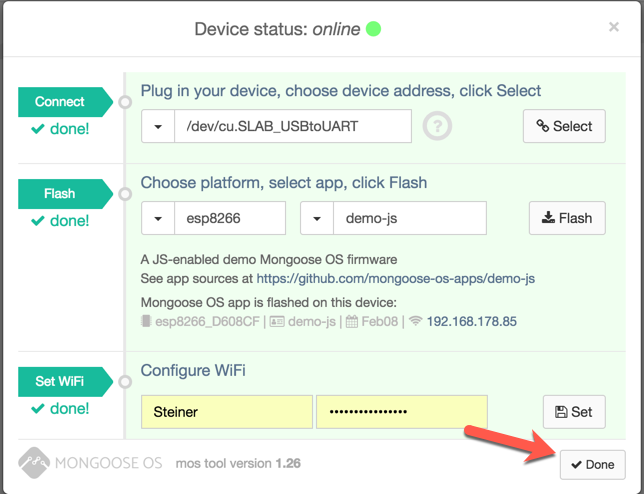Select the Set WiFi step label

pos(65,381)
